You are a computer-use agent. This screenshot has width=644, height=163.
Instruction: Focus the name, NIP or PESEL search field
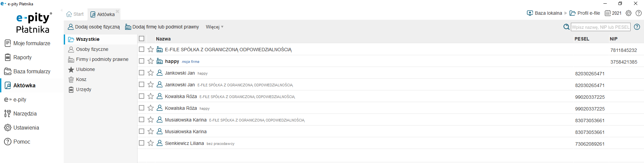[600, 27]
